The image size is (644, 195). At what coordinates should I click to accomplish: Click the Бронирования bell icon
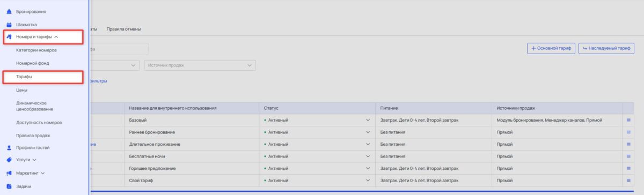9,11
